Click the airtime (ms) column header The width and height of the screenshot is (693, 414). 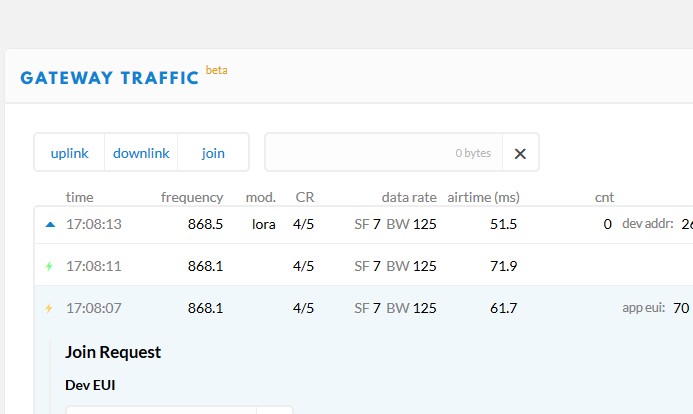(x=483, y=197)
